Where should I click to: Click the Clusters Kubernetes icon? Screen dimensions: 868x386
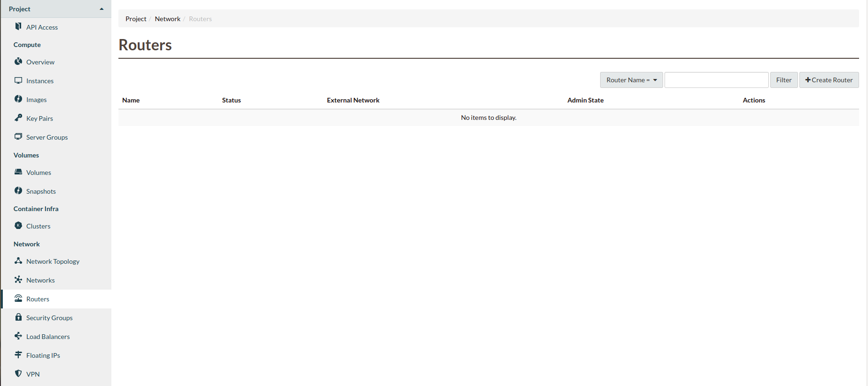pyautogui.click(x=18, y=226)
